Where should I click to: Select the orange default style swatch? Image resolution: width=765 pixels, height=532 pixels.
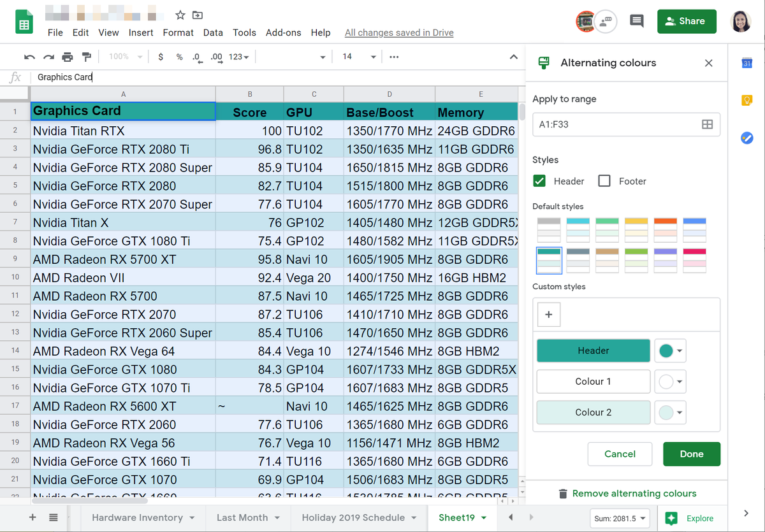click(x=665, y=229)
